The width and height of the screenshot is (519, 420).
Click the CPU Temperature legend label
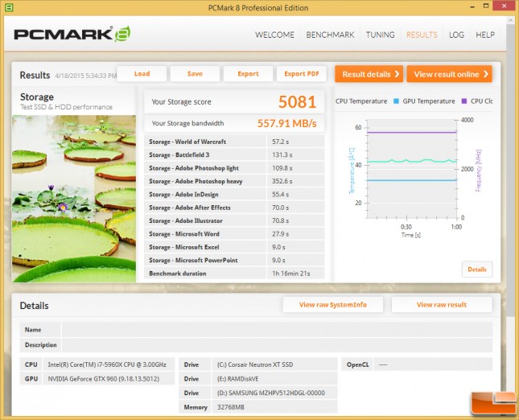click(361, 101)
